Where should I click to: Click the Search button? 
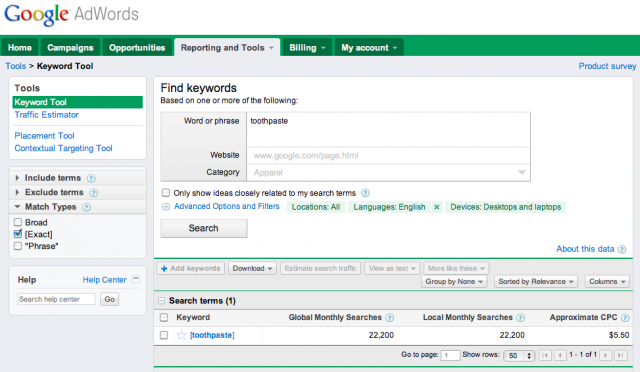pyautogui.click(x=204, y=228)
